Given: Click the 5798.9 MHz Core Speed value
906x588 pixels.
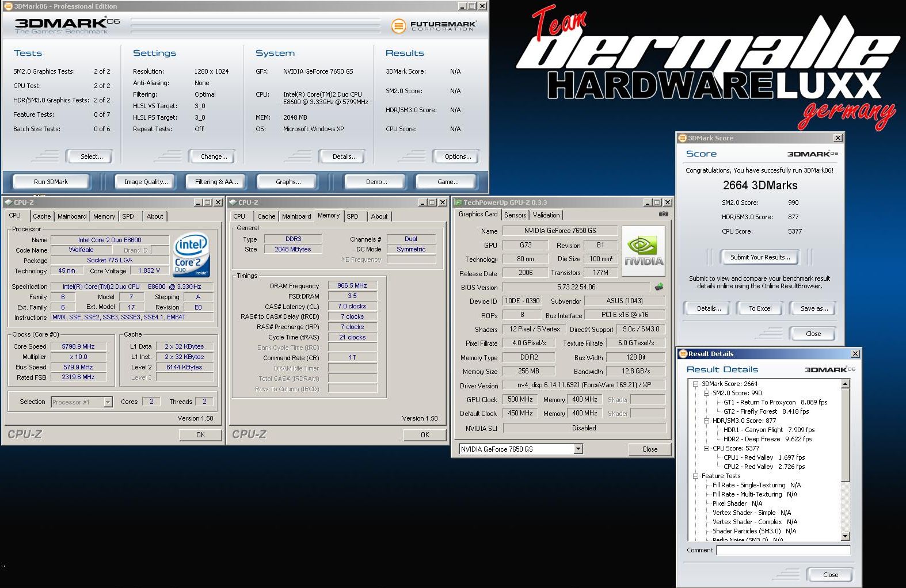Looking at the screenshot, I should tap(78, 346).
